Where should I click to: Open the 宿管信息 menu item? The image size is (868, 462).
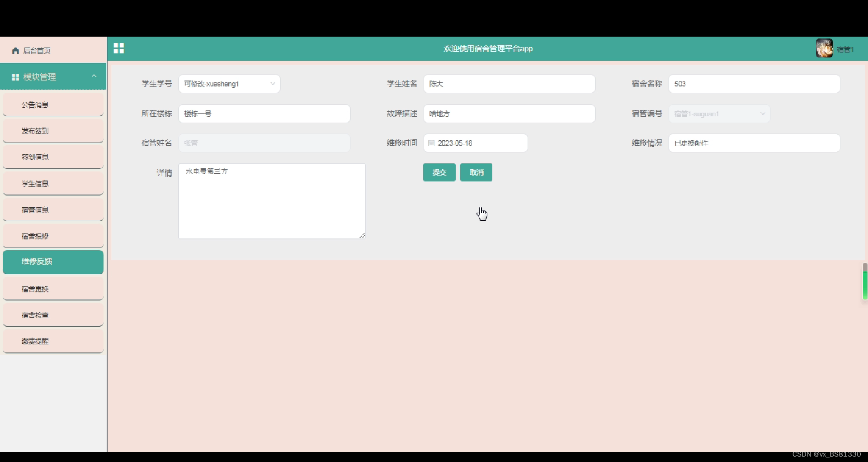point(53,210)
